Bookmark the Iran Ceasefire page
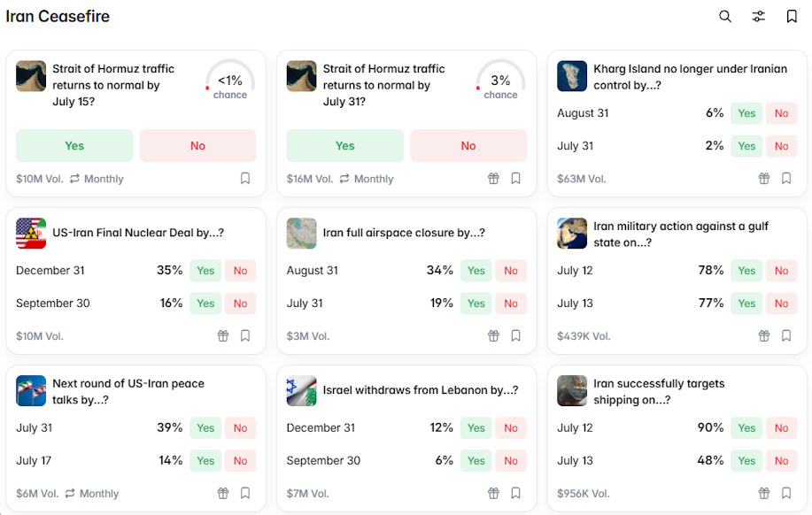The image size is (812, 515). click(x=792, y=17)
